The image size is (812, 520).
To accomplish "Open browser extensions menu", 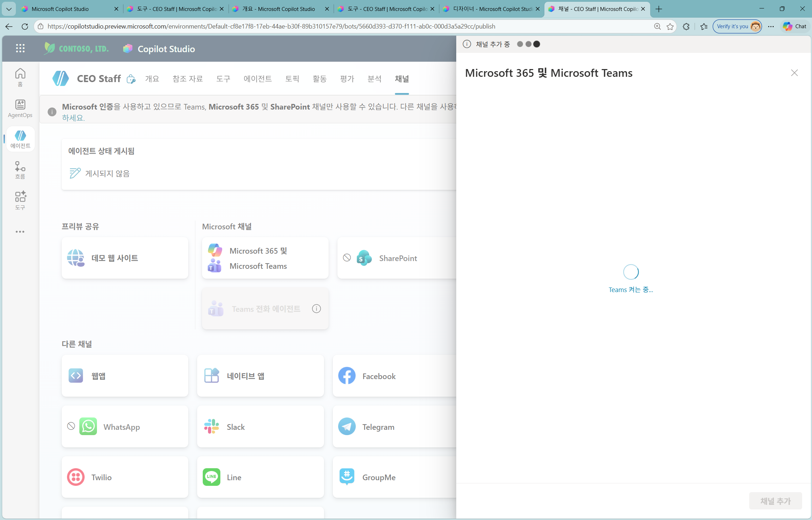I will coord(686,26).
